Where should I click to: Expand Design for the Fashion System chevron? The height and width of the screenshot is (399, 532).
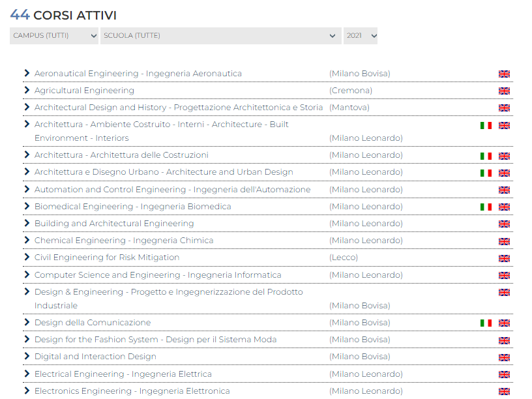click(x=27, y=339)
